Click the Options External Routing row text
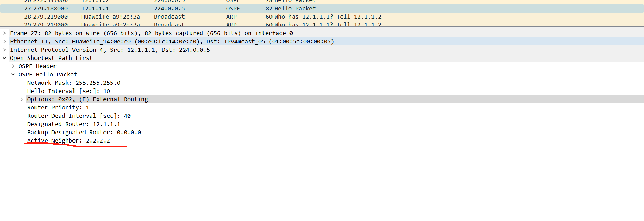 click(x=88, y=99)
